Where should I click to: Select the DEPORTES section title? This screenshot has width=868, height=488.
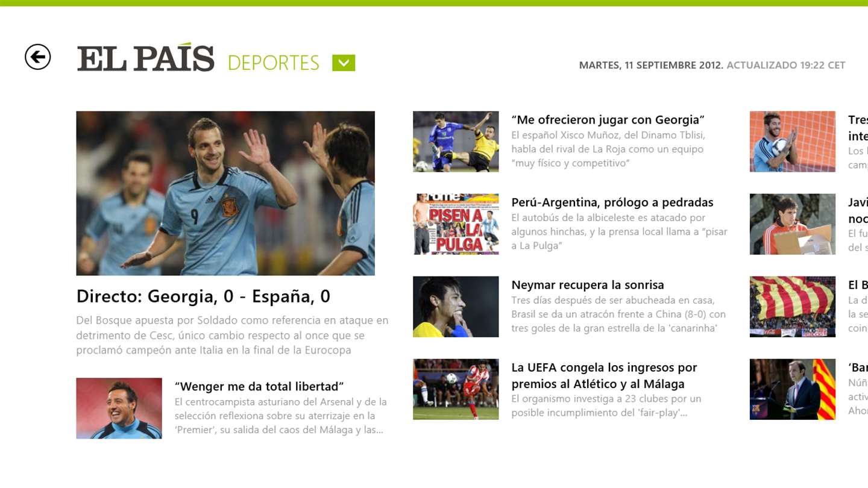click(274, 63)
